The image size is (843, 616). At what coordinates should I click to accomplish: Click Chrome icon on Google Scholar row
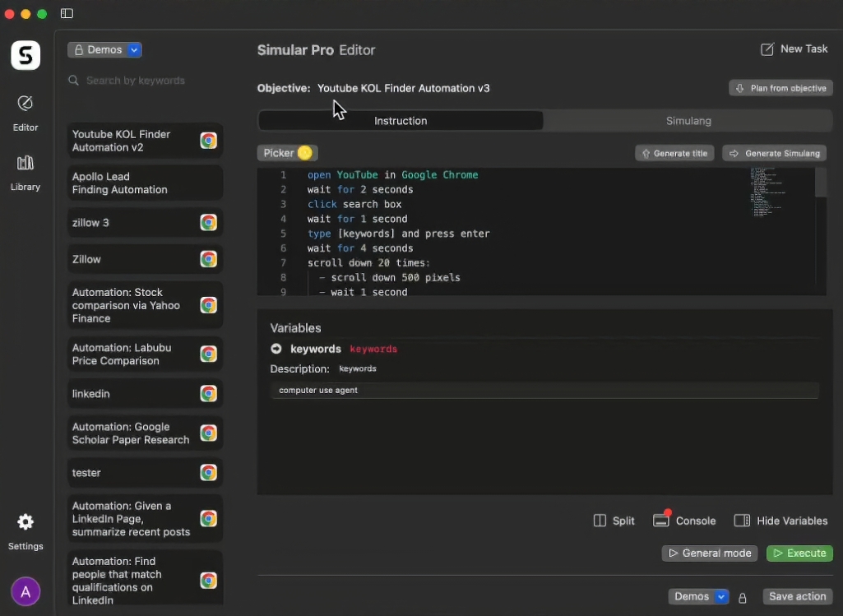point(208,433)
